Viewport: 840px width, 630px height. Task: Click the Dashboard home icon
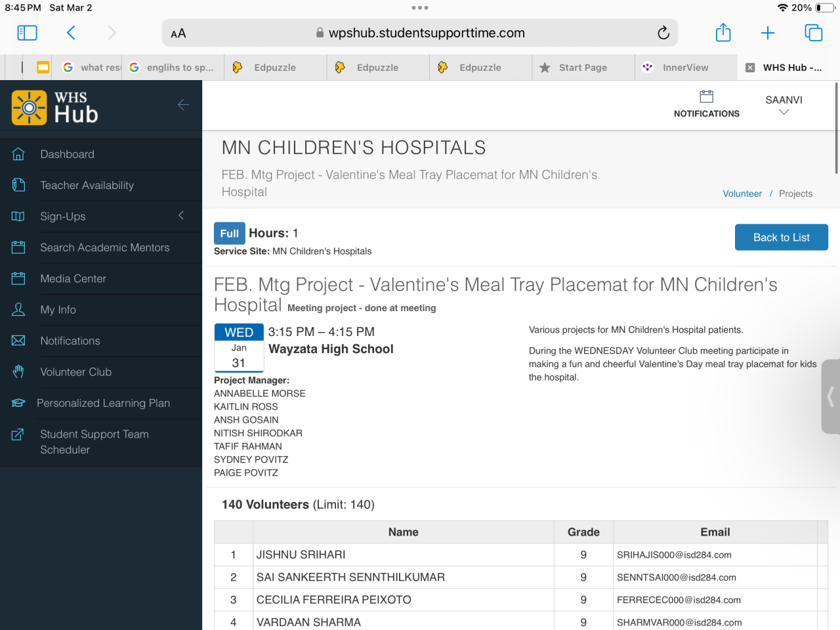coord(18,154)
